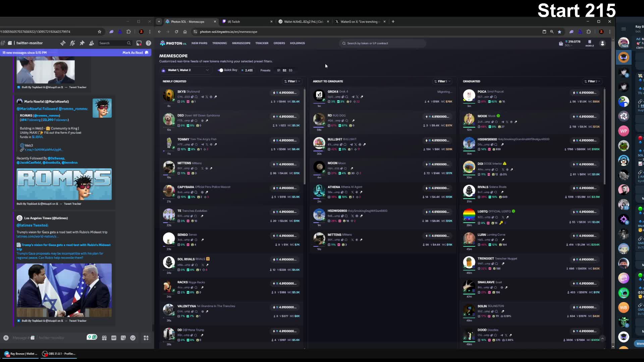Image resolution: width=644 pixels, height=362 pixels.
Task: Open Discord gift icon in message bar
Action: coord(104,338)
